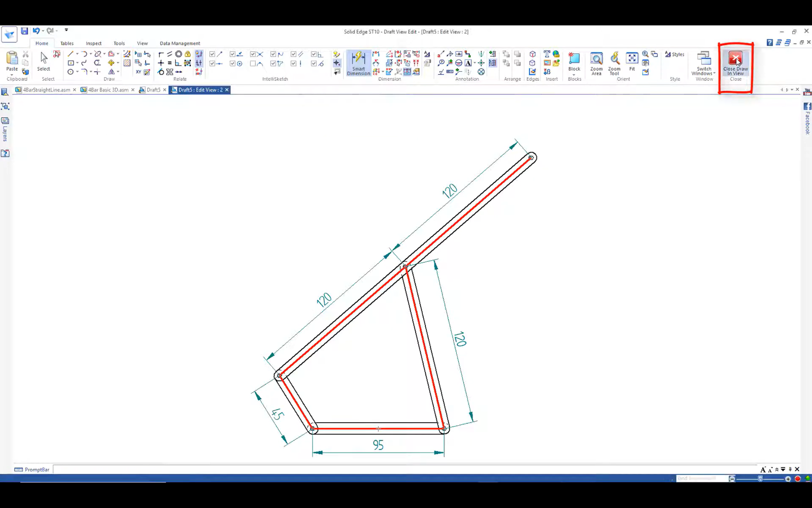Select the Rectangle drawing tool

pos(71,63)
